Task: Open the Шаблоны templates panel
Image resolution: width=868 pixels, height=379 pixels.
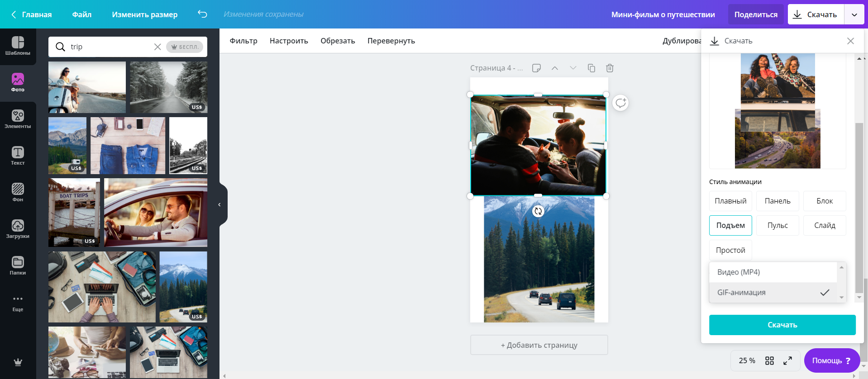Action: tap(18, 46)
